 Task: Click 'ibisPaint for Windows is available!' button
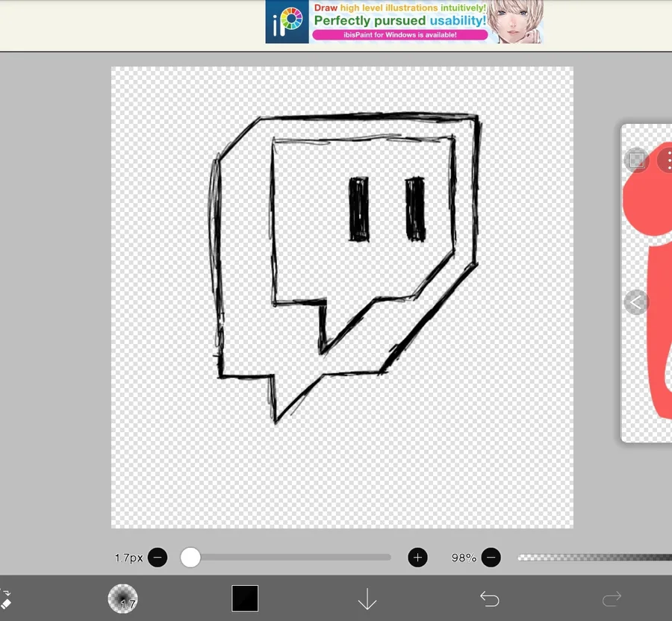click(x=400, y=34)
